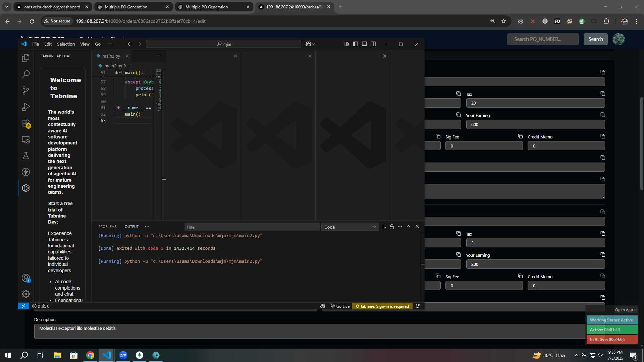Copy the Your Earning 600 value
644x362 pixels.
coord(603,115)
